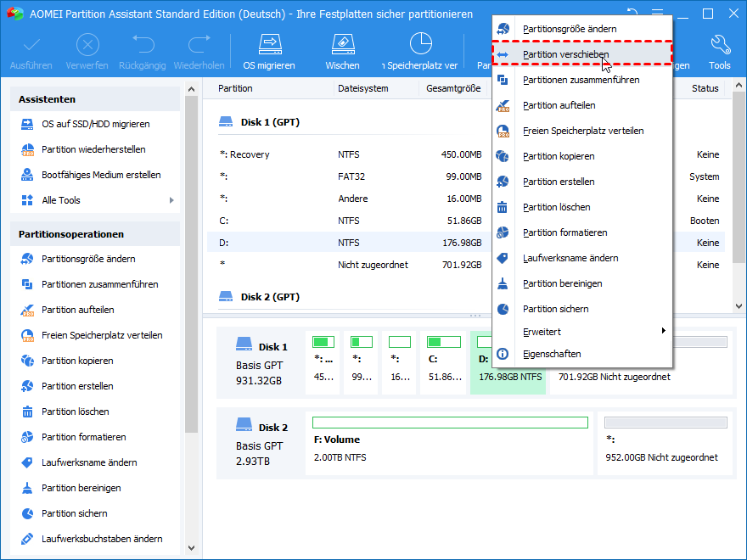The image size is (747, 560).
Task: Open the Tools wrench icon
Action: click(719, 45)
